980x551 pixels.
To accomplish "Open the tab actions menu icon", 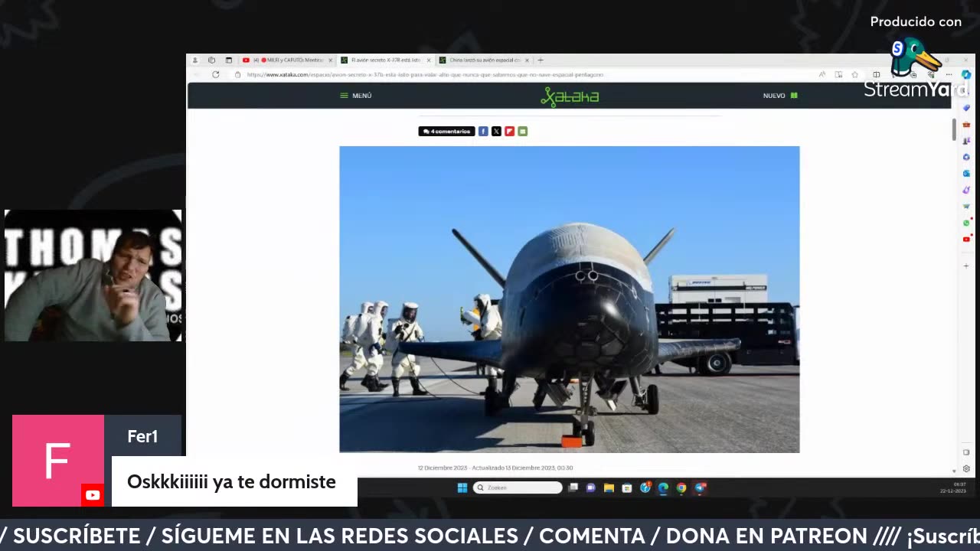I will (x=228, y=60).
